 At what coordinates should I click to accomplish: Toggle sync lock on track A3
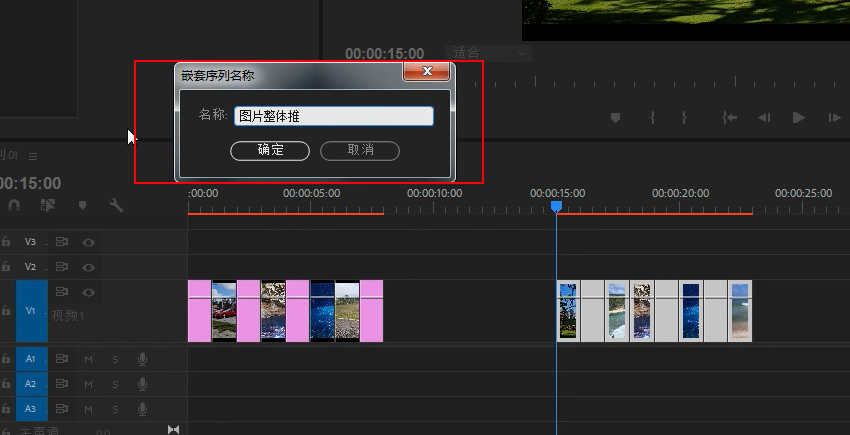(62, 409)
